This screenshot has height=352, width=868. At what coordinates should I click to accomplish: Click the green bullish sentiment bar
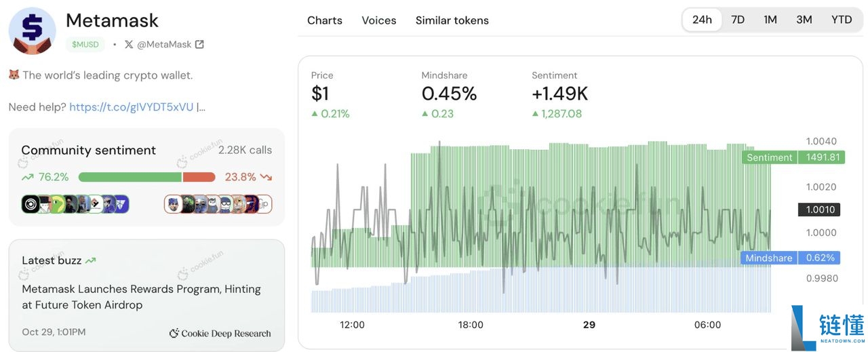tap(130, 177)
